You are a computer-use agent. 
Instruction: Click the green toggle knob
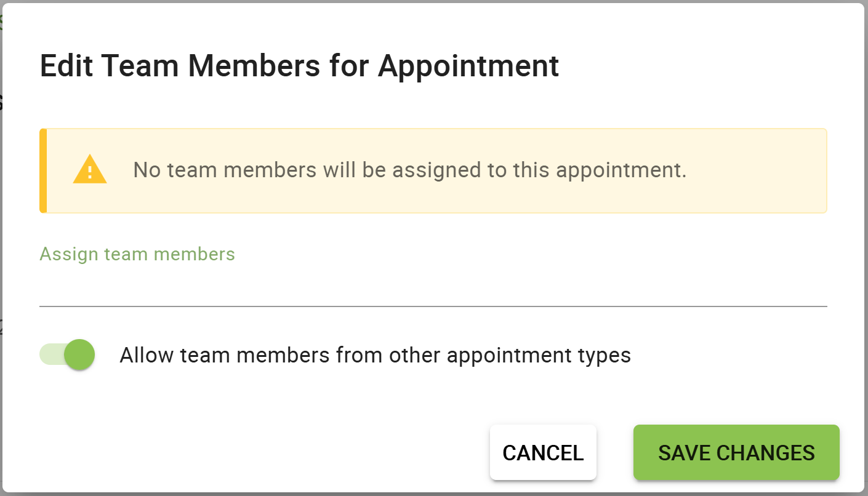pos(81,355)
